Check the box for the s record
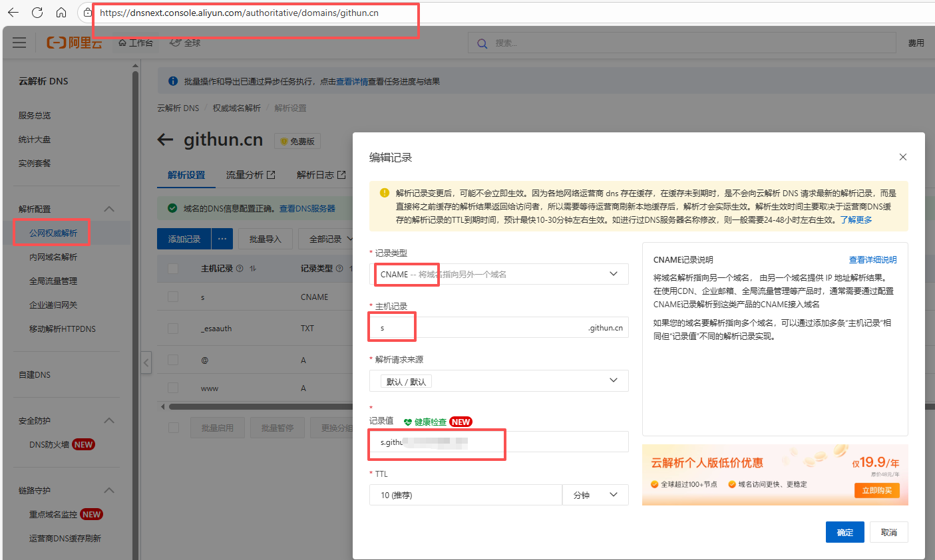The width and height of the screenshot is (935, 560). [x=173, y=297]
